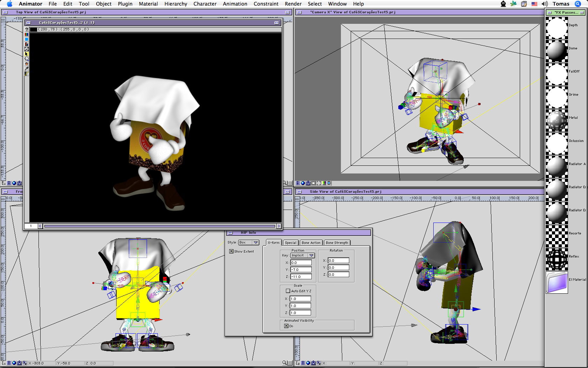Switch to the Special tab

tap(290, 243)
